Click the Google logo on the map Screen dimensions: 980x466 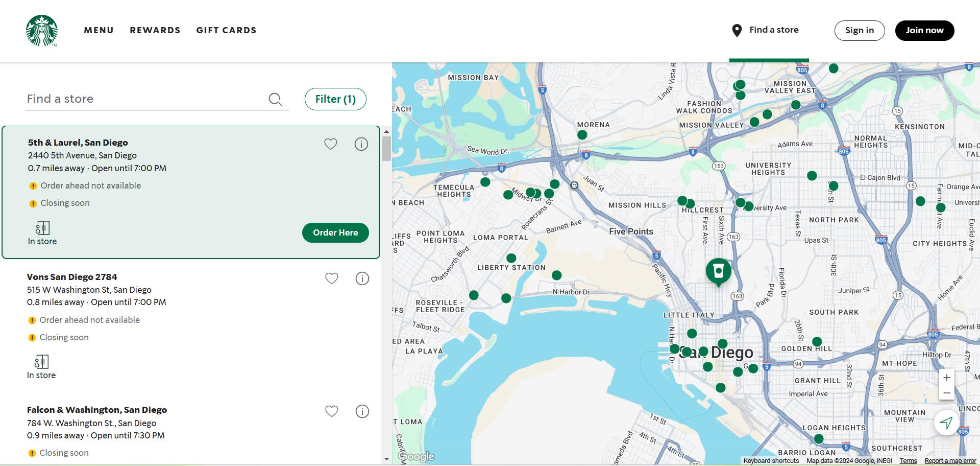click(416, 456)
